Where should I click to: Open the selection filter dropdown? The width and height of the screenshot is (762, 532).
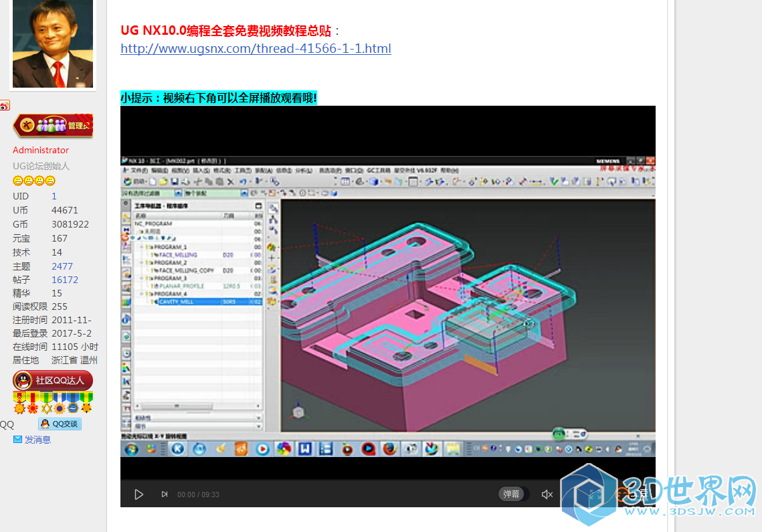pos(178,193)
